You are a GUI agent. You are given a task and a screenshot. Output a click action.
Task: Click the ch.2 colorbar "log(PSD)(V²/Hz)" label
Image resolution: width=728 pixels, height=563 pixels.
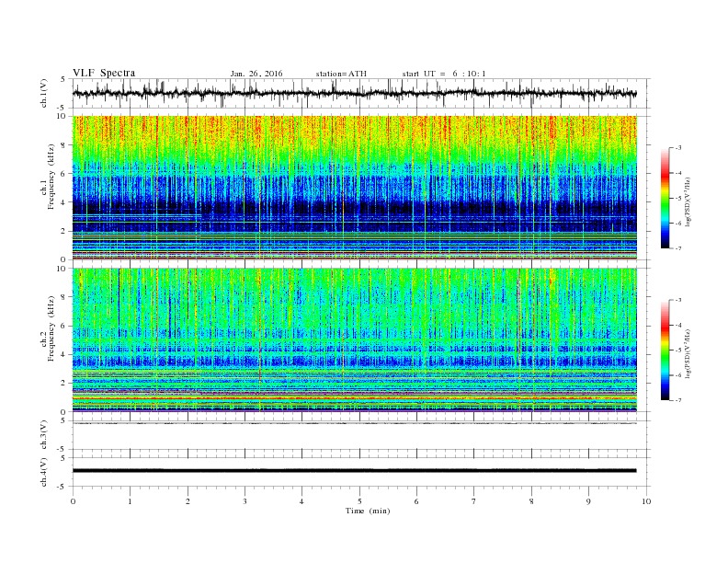(x=688, y=353)
